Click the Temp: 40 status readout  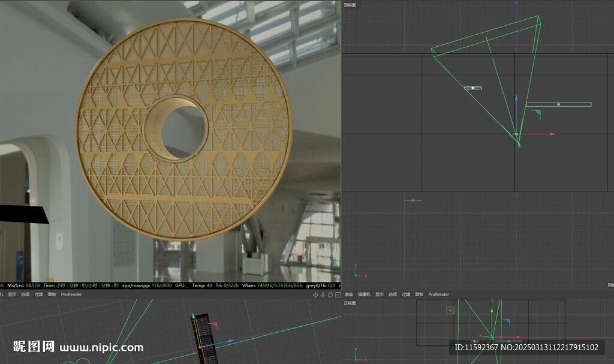(x=202, y=285)
